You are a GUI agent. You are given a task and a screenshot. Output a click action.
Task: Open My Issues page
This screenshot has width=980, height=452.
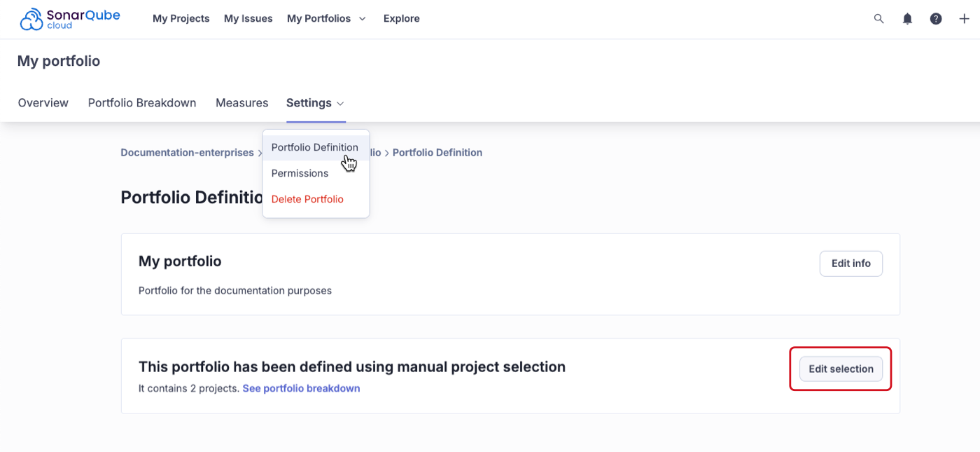point(248,19)
